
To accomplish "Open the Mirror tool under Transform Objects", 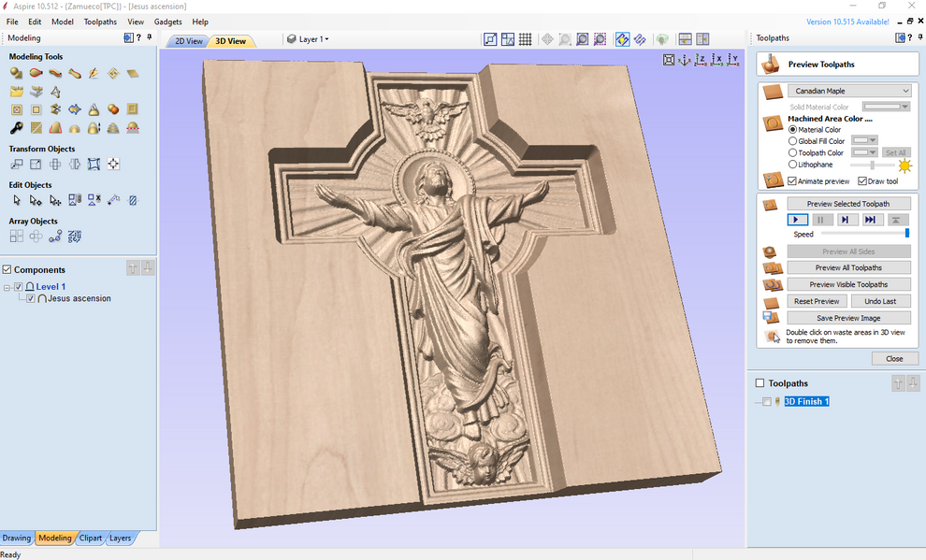I will click(74, 163).
